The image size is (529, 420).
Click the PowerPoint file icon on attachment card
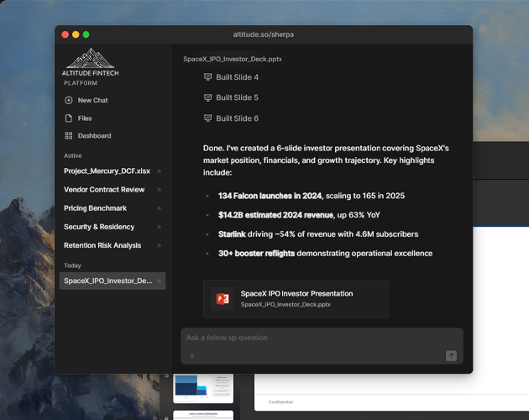click(223, 299)
